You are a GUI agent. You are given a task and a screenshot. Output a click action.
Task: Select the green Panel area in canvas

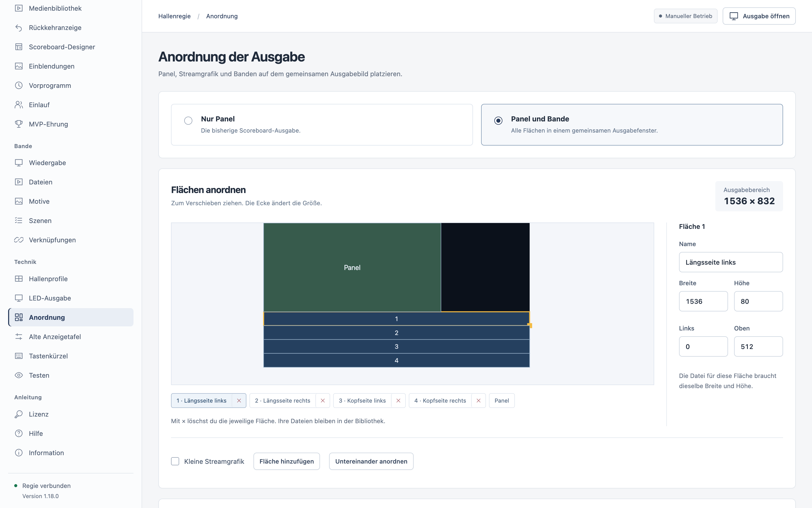coord(352,267)
